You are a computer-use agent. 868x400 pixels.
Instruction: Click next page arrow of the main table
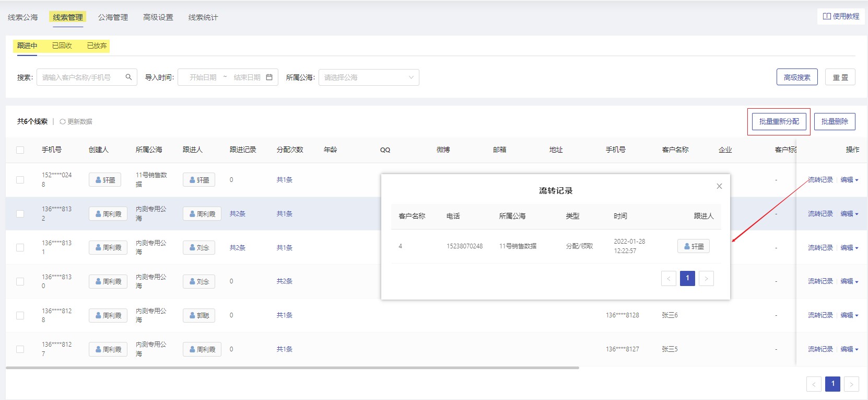(x=851, y=384)
